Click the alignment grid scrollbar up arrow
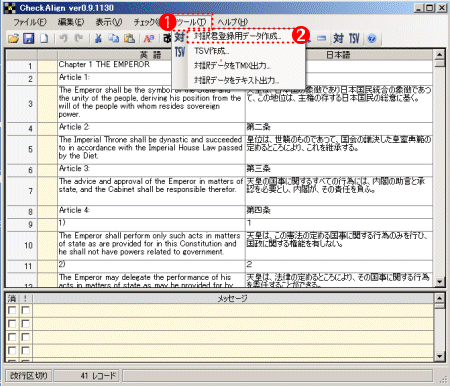 440,55
